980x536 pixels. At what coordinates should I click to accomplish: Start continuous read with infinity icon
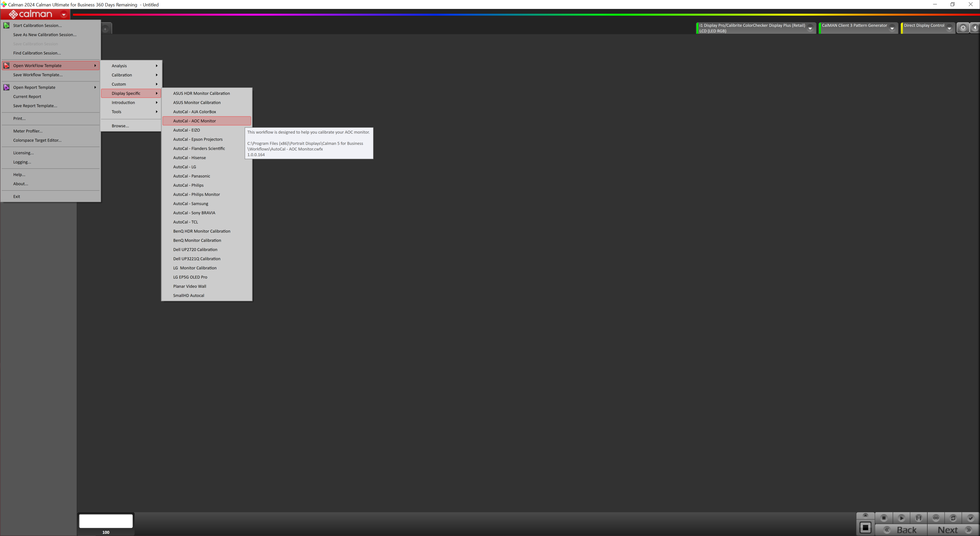(x=936, y=518)
